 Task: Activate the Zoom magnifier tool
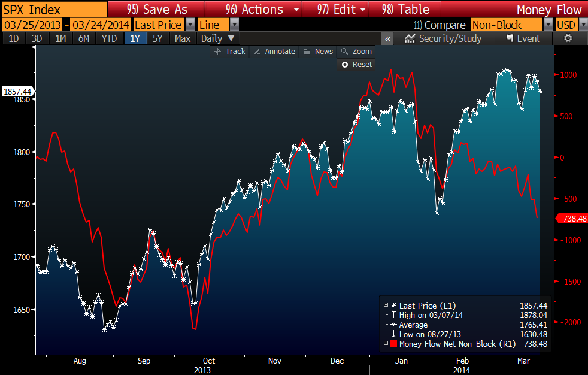pos(356,52)
